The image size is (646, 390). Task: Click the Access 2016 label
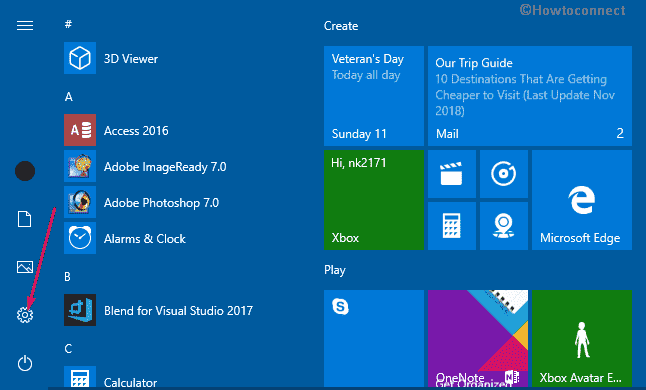tap(136, 131)
